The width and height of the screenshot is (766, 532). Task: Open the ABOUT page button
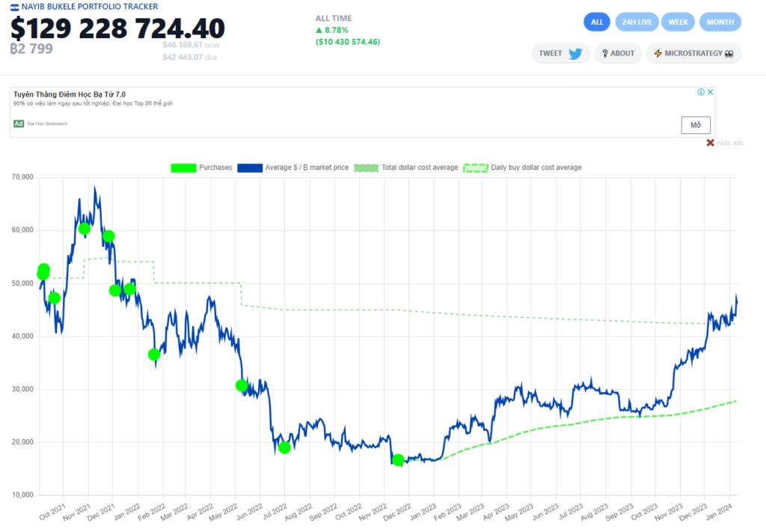[618, 53]
